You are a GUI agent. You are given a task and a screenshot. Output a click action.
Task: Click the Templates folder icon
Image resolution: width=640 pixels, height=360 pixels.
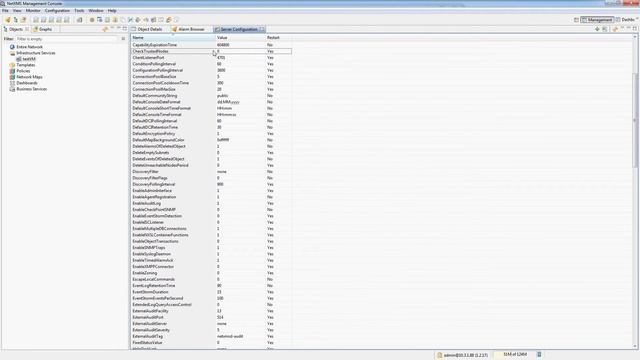(12, 65)
